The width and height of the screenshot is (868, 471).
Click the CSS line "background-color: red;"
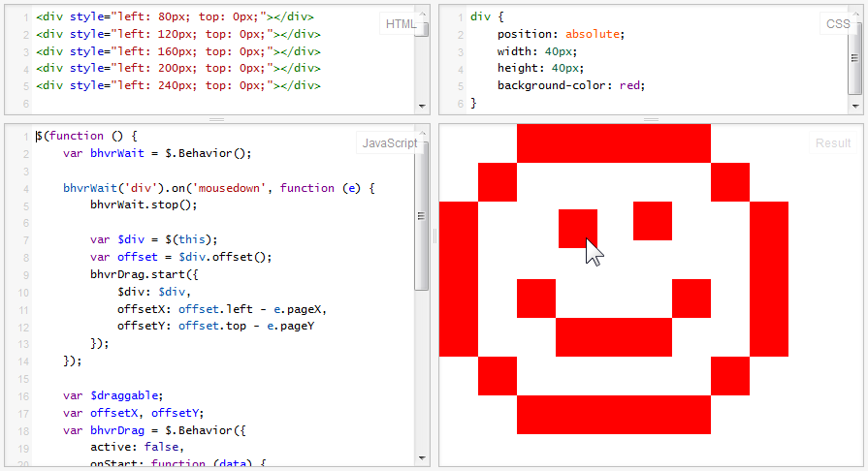point(571,86)
